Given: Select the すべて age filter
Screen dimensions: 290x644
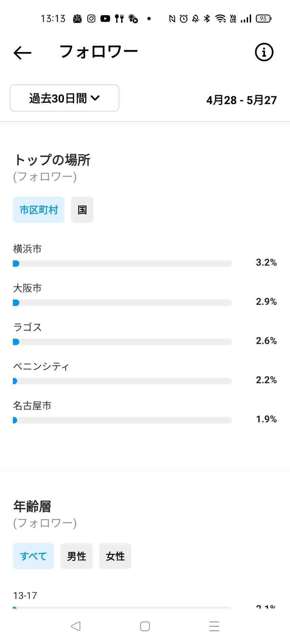Looking at the screenshot, I should click(33, 556).
